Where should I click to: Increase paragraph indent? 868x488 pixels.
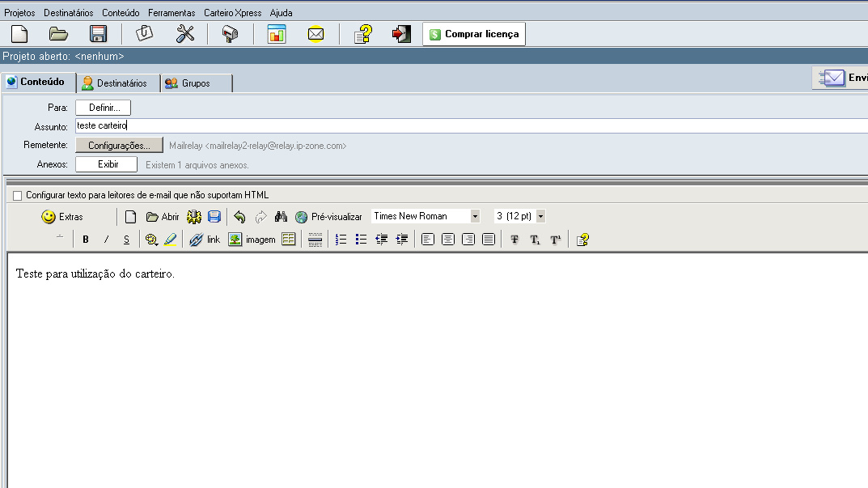(x=402, y=240)
